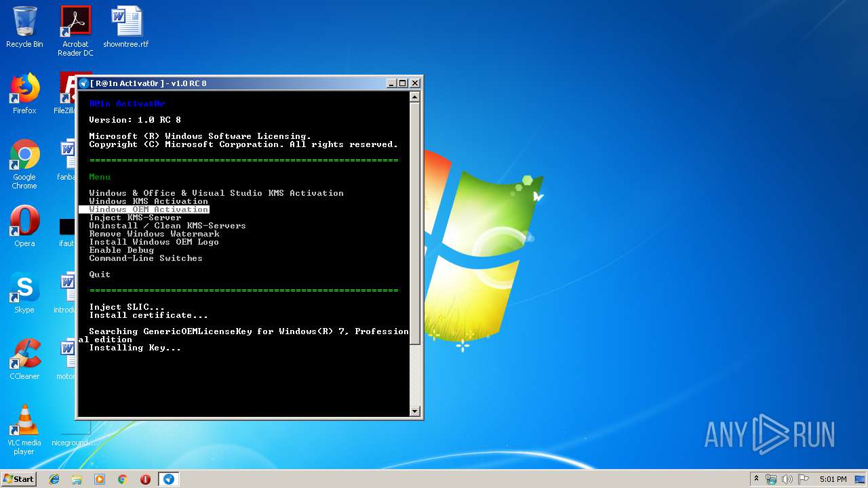Minimize the R@1n Activator window
This screenshot has width=868, height=488.
click(391, 83)
